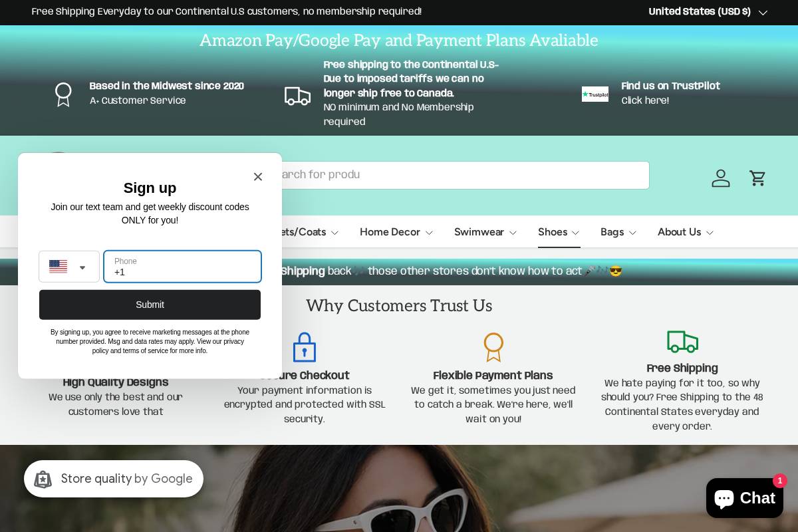The height and width of the screenshot is (532, 798).
Task: Open the shopping cart icon
Action: [757, 178]
